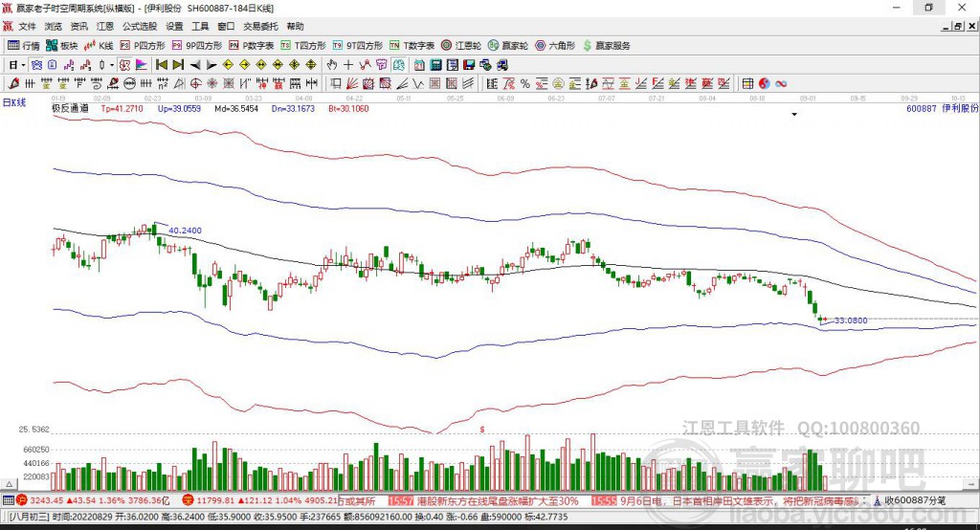This screenshot has width=980, height=530.
Task: Click the 日K线 period label
Action: pyautogui.click(x=13, y=102)
